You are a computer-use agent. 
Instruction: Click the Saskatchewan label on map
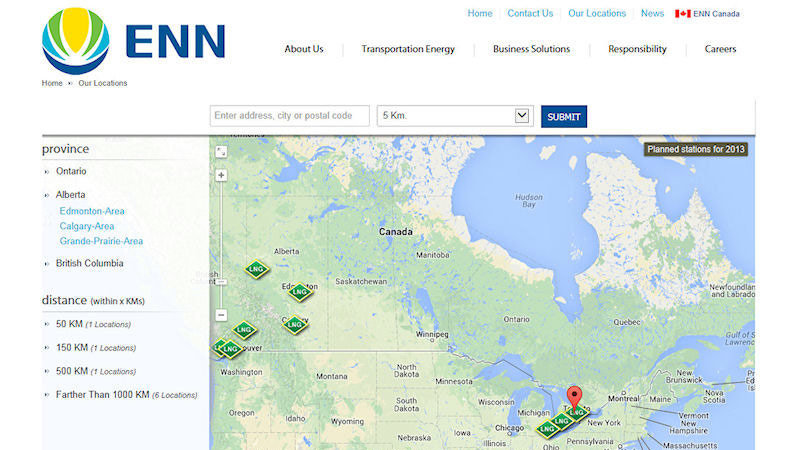tap(361, 282)
